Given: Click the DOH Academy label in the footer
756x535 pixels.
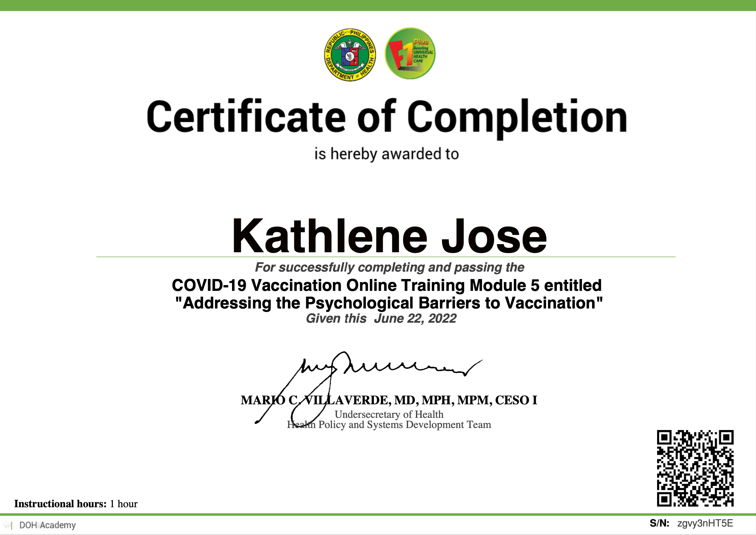Looking at the screenshot, I should (47, 525).
